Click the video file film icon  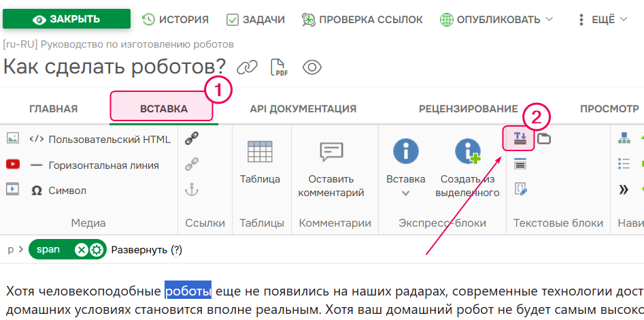(13, 189)
